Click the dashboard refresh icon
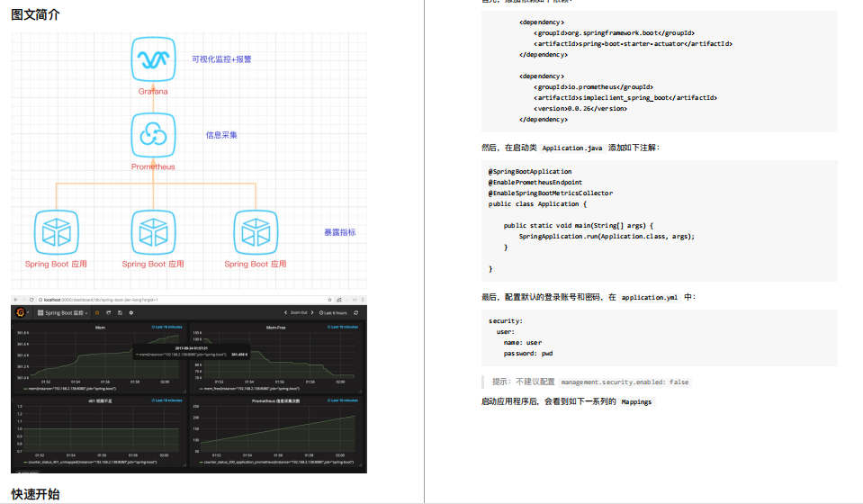The image size is (863, 504). click(356, 312)
